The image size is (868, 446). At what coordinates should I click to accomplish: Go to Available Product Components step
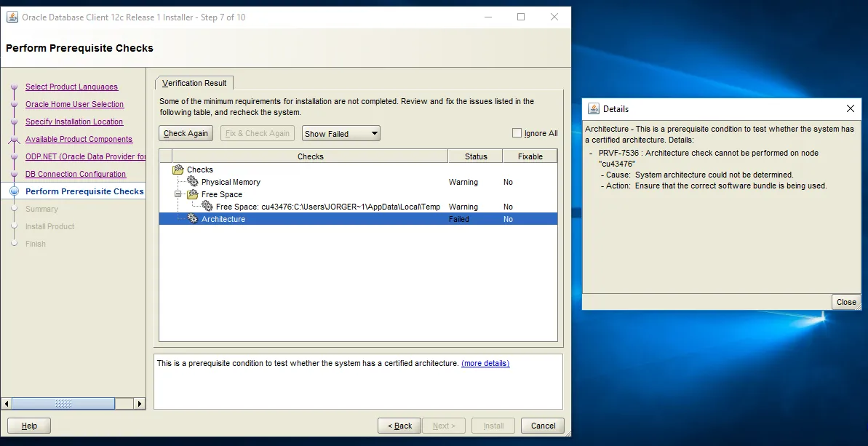click(79, 139)
